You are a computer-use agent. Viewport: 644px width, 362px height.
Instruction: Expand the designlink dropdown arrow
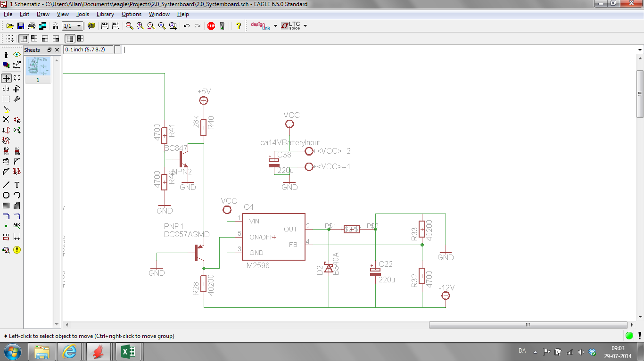coord(276,26)
